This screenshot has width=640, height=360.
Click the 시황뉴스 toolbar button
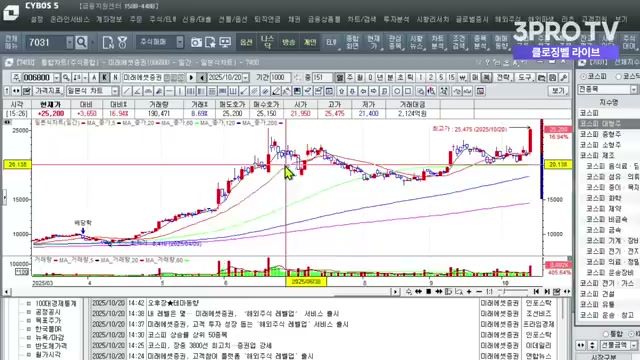tap(416, 42)
